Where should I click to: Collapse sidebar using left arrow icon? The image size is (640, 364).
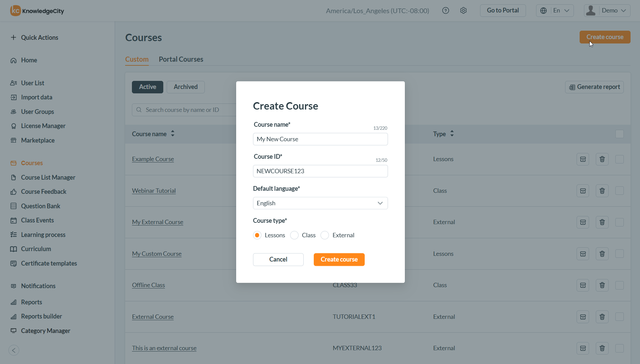pyautogui.click(x=14, y=350)
